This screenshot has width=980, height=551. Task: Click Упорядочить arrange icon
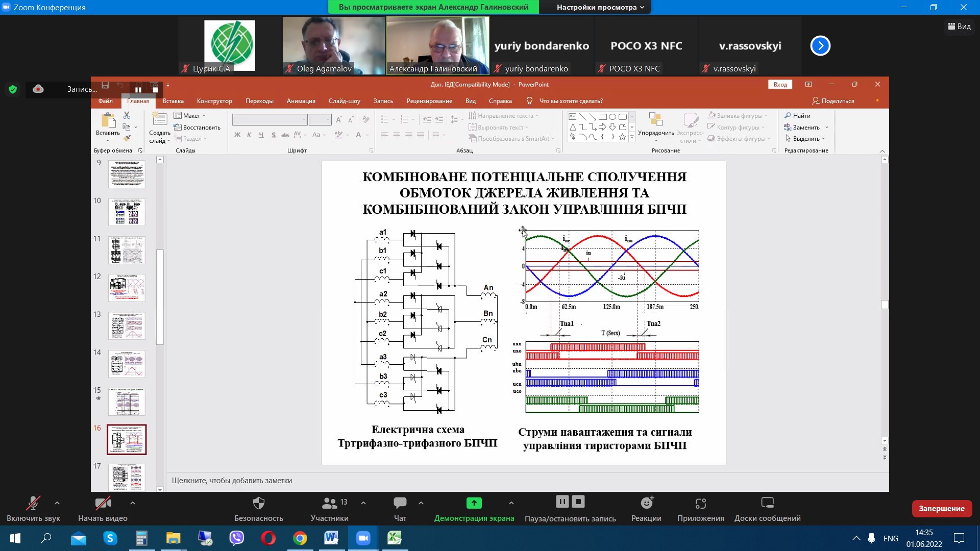click(x=656, y=119)
